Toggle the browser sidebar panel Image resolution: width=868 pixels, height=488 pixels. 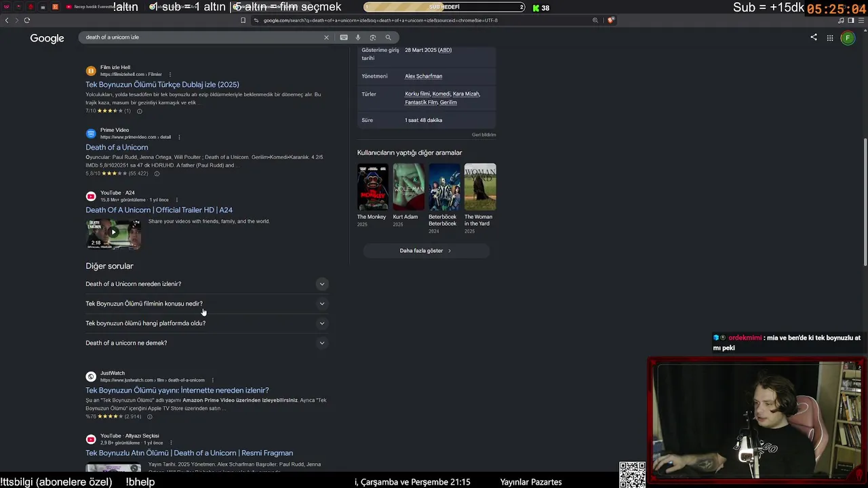click(851, 20)
